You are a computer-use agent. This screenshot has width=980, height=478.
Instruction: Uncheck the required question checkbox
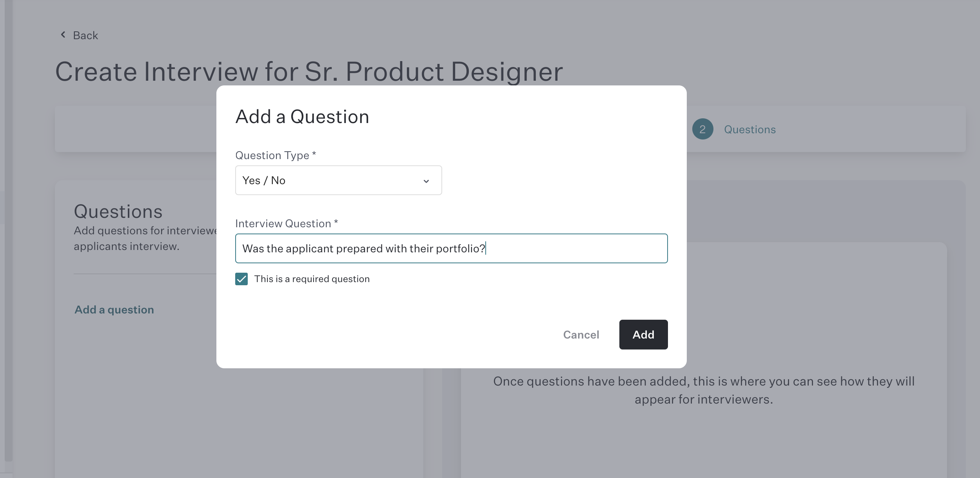coord(241,279)
